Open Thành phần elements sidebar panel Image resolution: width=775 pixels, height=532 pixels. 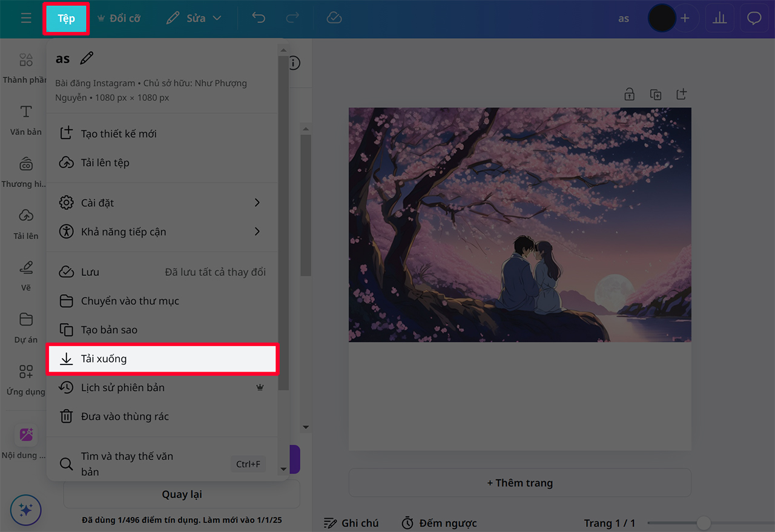(x=25, y=68)
